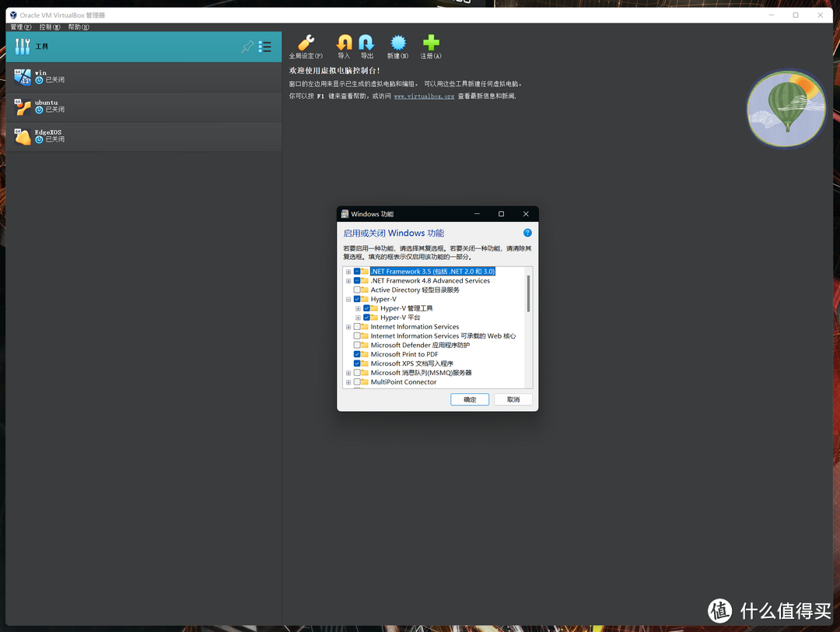Open the www.virtualbox.org link

click(425, 97)
